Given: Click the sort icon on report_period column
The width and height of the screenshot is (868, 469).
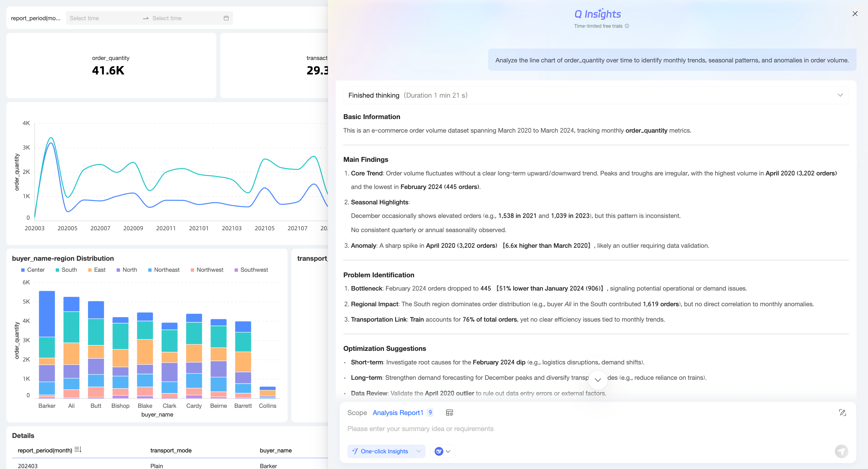Looking at the screenshot, I should [x=78, y=450].
